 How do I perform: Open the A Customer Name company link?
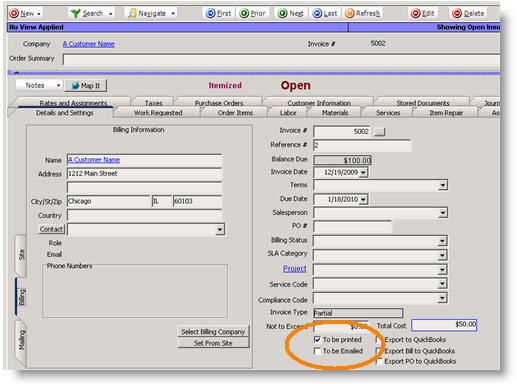(x=89, y=44)
